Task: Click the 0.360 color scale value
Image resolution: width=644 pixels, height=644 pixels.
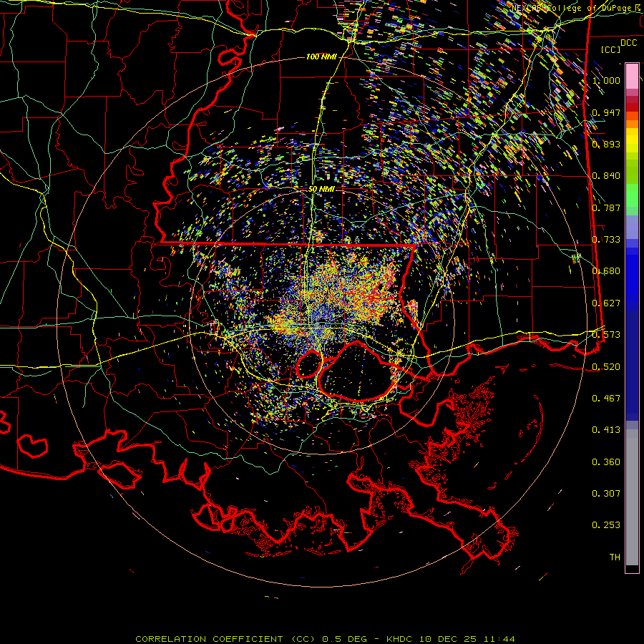Action: point(606,462)
